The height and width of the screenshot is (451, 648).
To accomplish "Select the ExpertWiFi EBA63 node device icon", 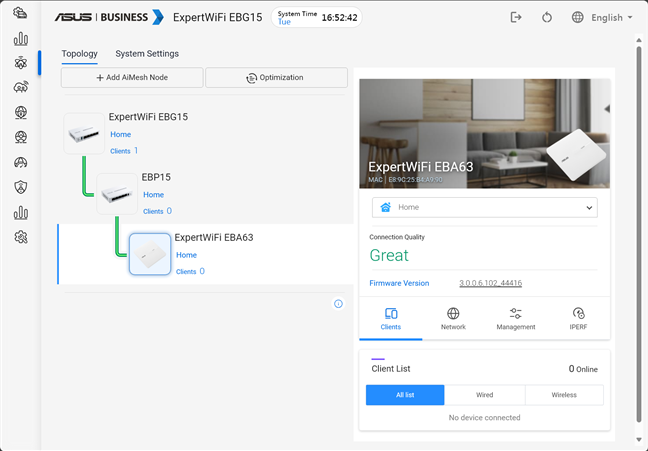I will pyautogui.click(x=150, y=254).
